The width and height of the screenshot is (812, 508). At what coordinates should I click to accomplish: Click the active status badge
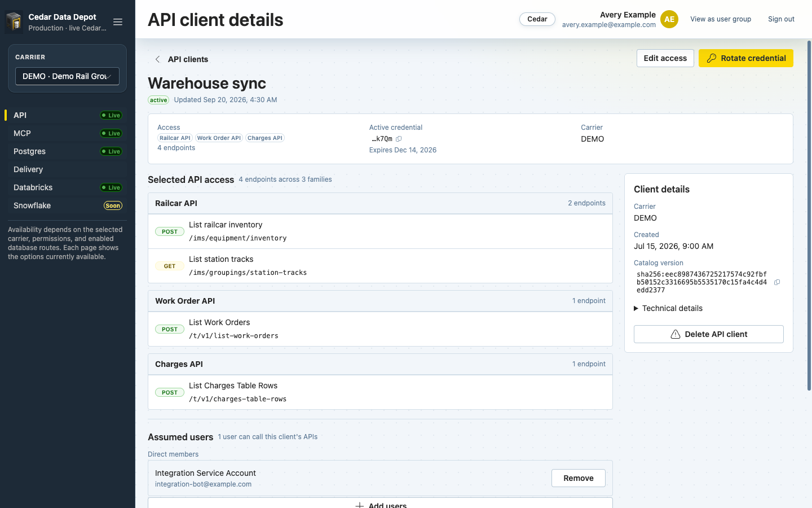tap(158, 100)
